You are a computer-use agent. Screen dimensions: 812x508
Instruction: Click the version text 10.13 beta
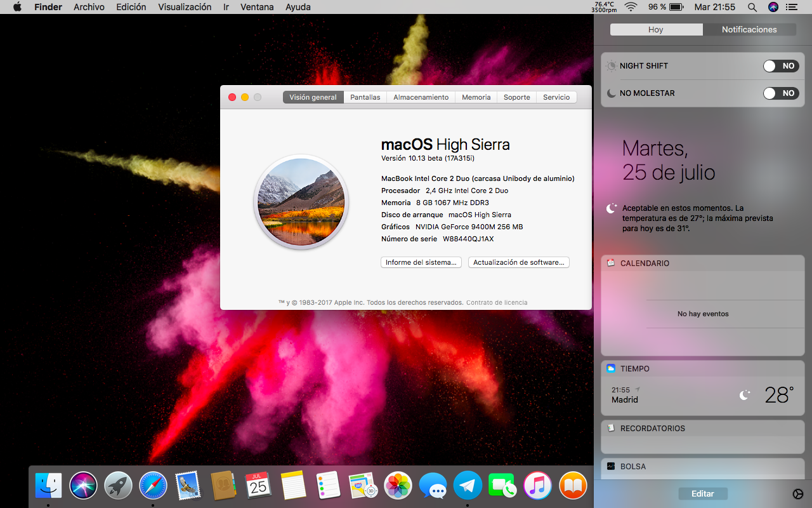pos(428,158)
